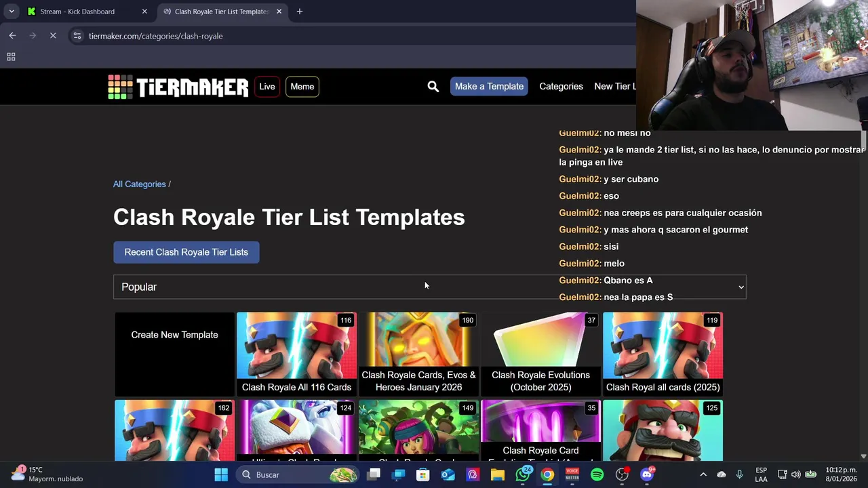Close the Stream - Kick Dashboard tab
Screen dimensions: 868x488
[144, 12]
